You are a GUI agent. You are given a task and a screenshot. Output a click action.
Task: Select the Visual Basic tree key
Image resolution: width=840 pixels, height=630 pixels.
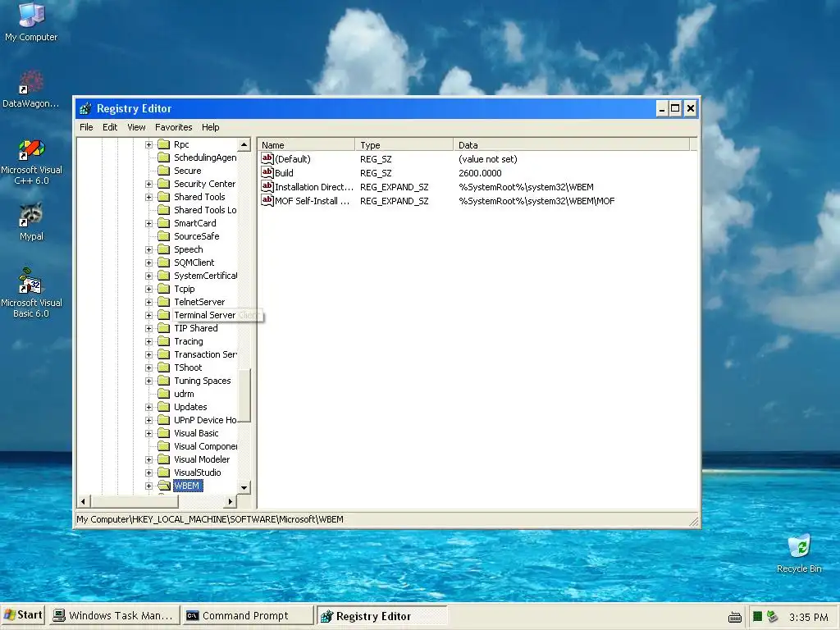click(x=196, y=433)
